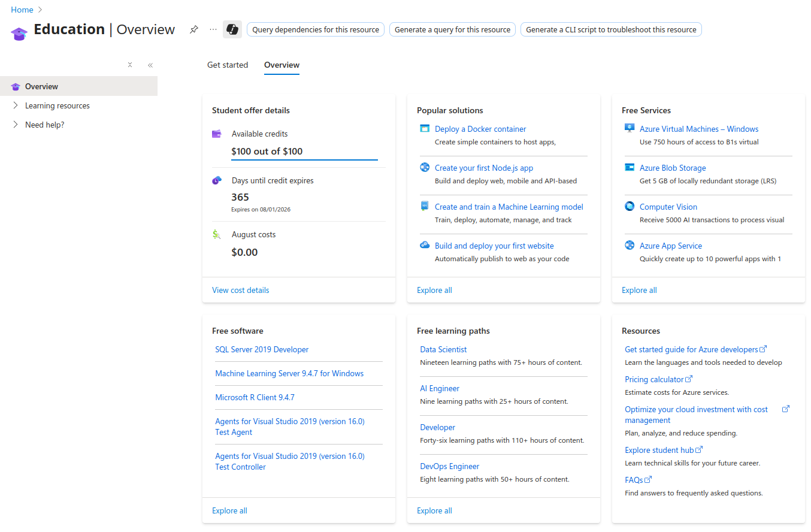Viewport: 811px width, 532px height.
Task: Click the Available credits wallet icon
Action: [217, 134]
